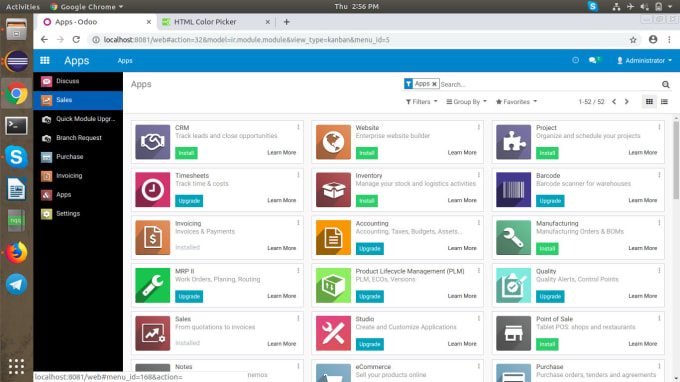Open Settings in the sidebar

[78, 214]
